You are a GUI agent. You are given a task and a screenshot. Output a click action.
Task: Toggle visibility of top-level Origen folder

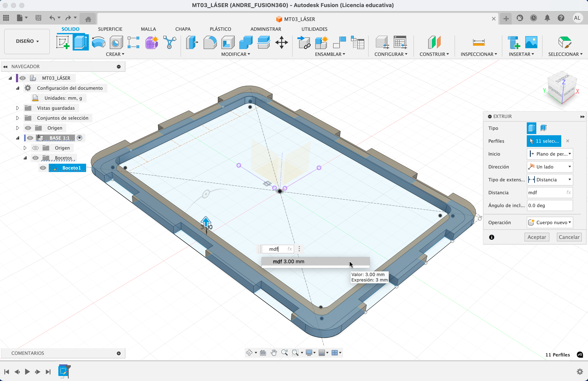[x=28, y=128]
